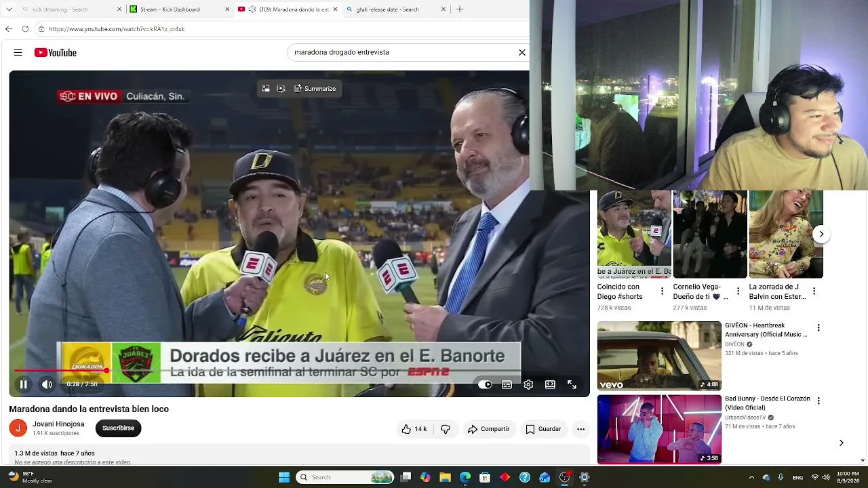
Task: Go to the YouTube home logo
Action: [56, 52]
